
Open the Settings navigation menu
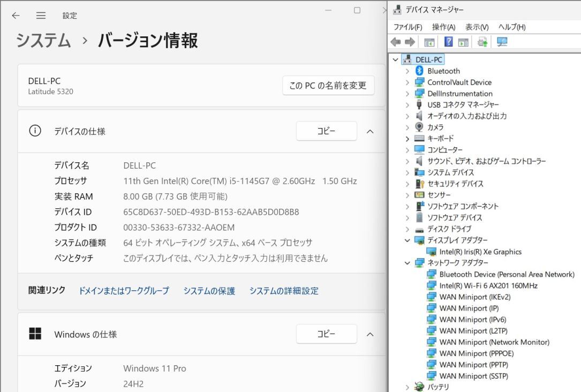pyautogui.click(x=41, y=16)
